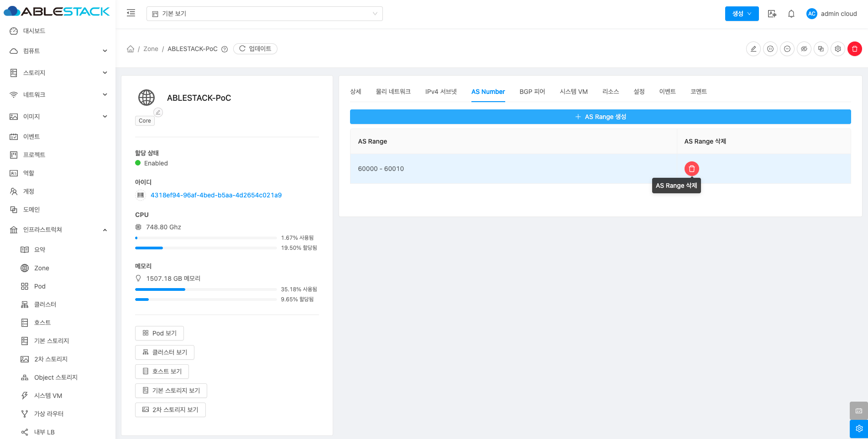
Task: Switch to the IPv4 서브넷 tab
Action: click(x=440, y=92)
